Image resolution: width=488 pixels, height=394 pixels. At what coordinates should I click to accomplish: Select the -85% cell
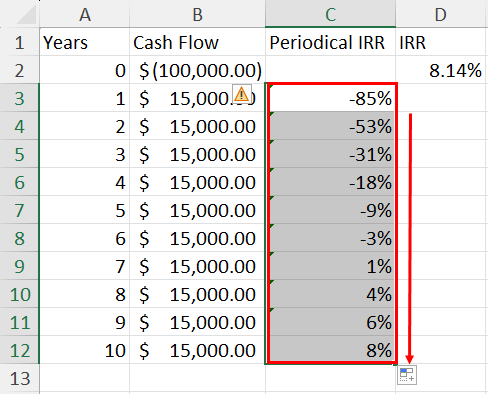330,98
